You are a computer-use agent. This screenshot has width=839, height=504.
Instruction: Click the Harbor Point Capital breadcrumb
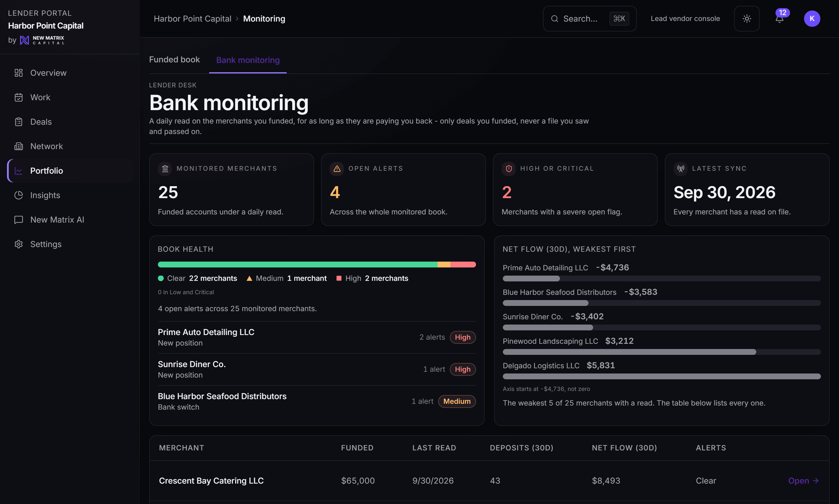coord(193,19)
